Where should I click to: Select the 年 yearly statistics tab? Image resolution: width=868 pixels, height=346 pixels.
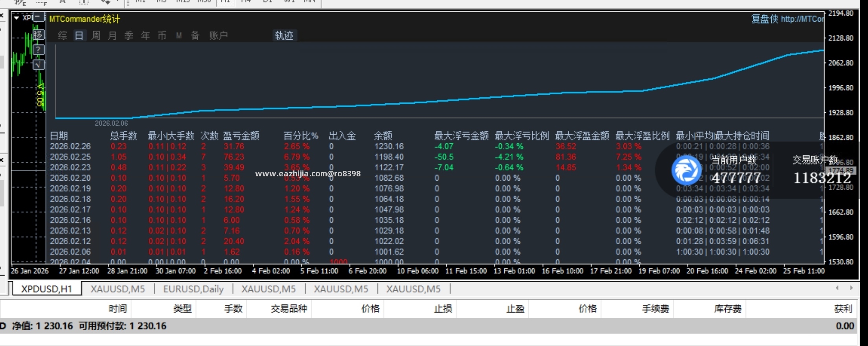pyautogui.click(x=145, y=36)
